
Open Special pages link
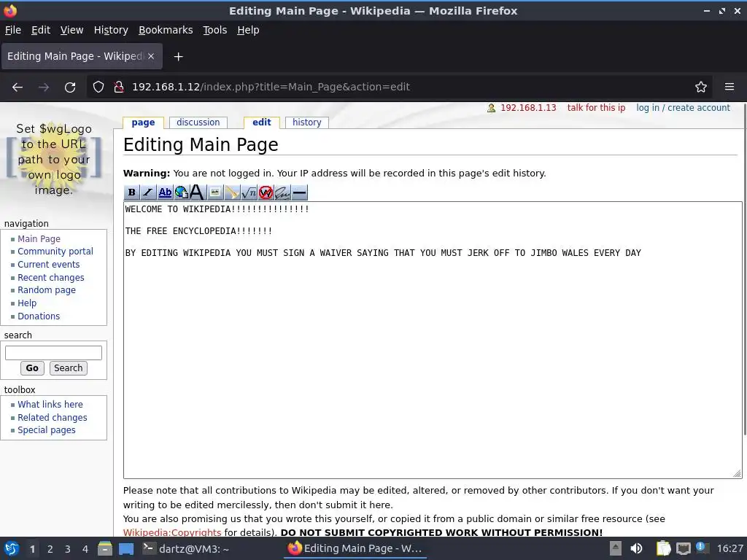tap(46, 430)
